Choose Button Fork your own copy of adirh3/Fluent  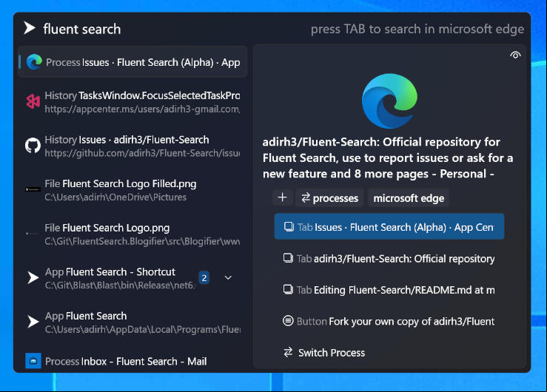point(389,321)
